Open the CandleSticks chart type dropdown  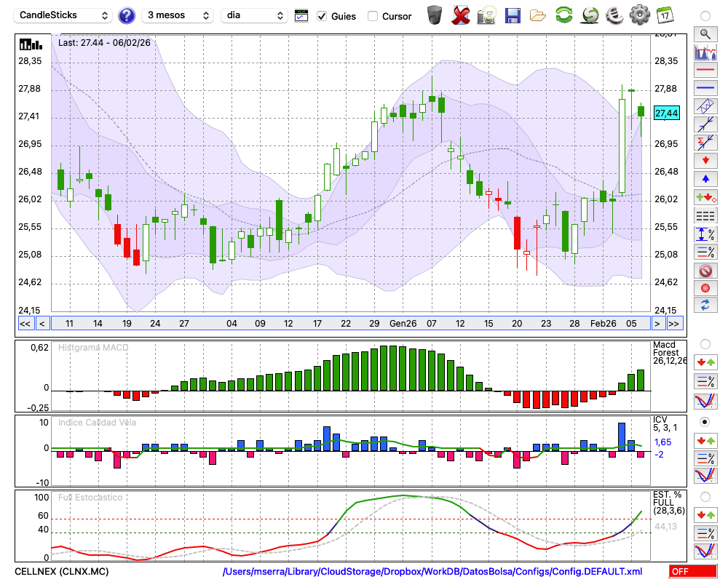(63, 15)
